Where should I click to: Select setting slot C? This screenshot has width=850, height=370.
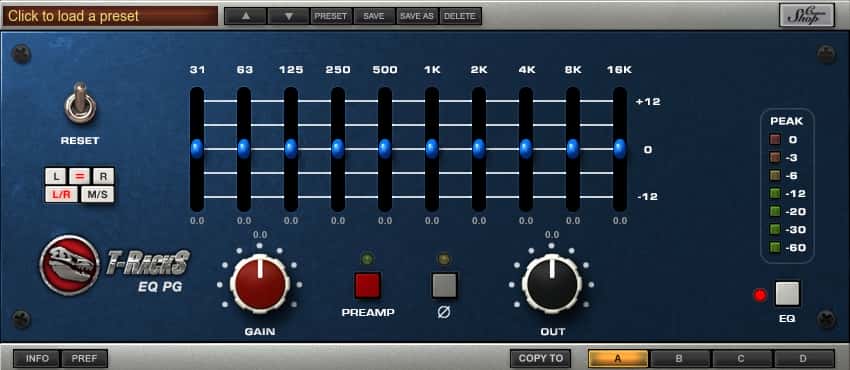coord(742,358)
